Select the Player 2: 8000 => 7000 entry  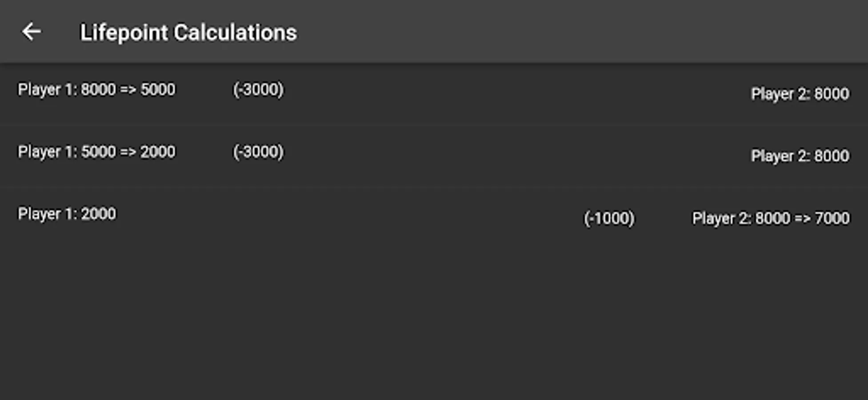[771, 218]
